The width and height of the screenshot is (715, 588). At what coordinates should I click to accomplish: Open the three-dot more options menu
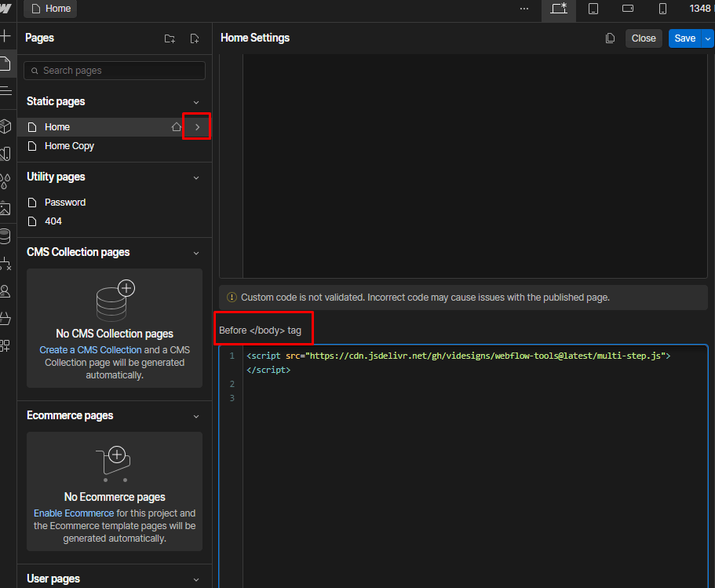(524, 8)
